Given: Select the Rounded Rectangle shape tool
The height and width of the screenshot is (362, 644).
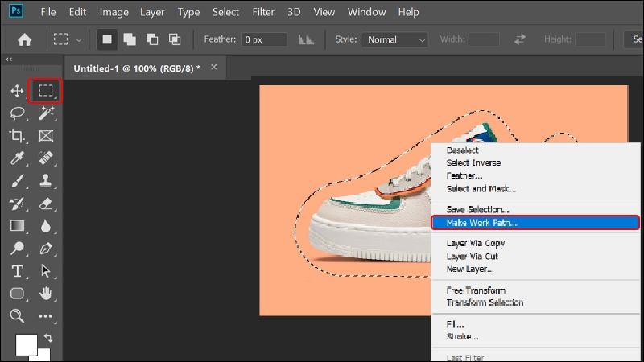Looking at the screenshot, I should [x=17, y=294].
